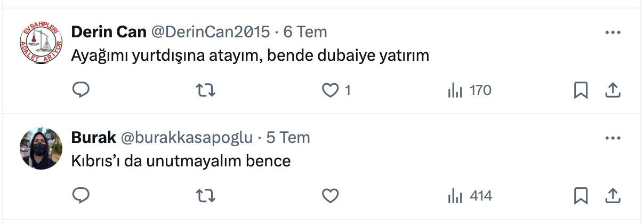Viewport: 644px width, 224px height.
Task: Retweet Burak's tweet
Action: [206, 196]
